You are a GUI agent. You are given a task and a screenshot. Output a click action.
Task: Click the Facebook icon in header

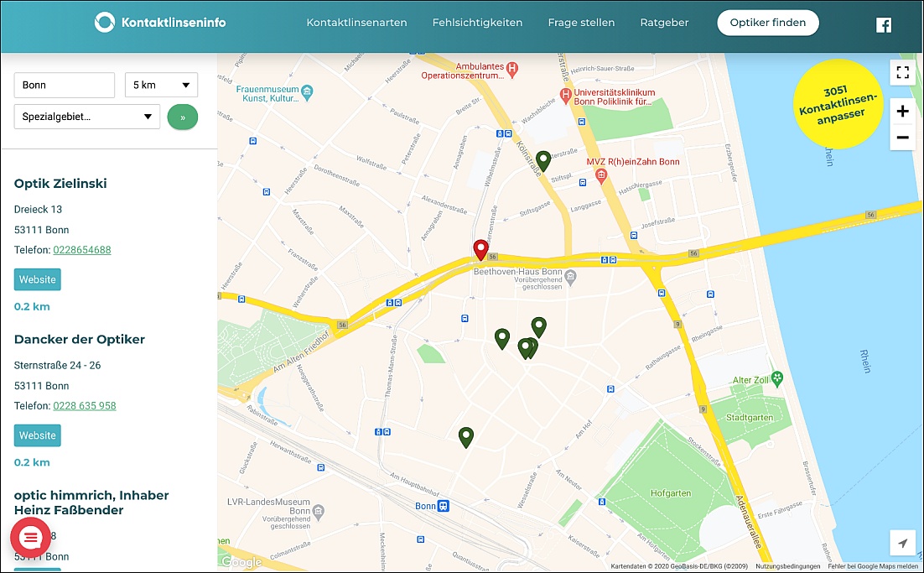[884, 24]
